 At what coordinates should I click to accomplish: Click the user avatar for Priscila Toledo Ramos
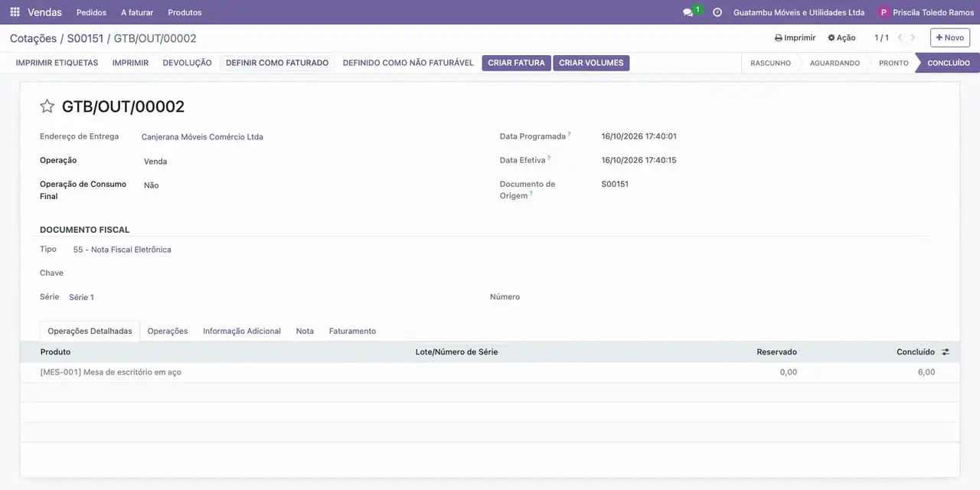(884, 12)
